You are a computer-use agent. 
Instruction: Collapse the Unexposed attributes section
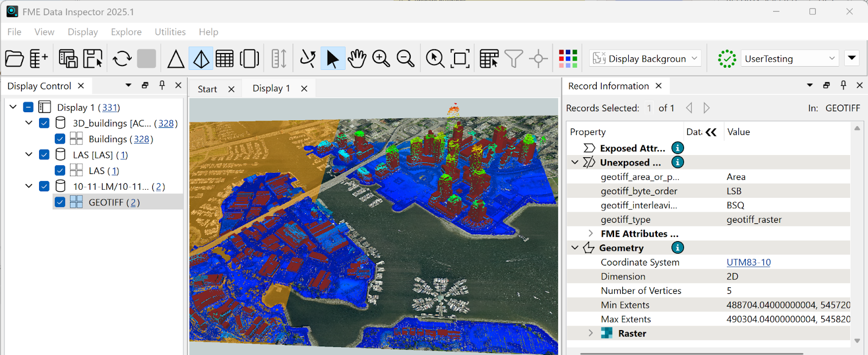[575, 162]
